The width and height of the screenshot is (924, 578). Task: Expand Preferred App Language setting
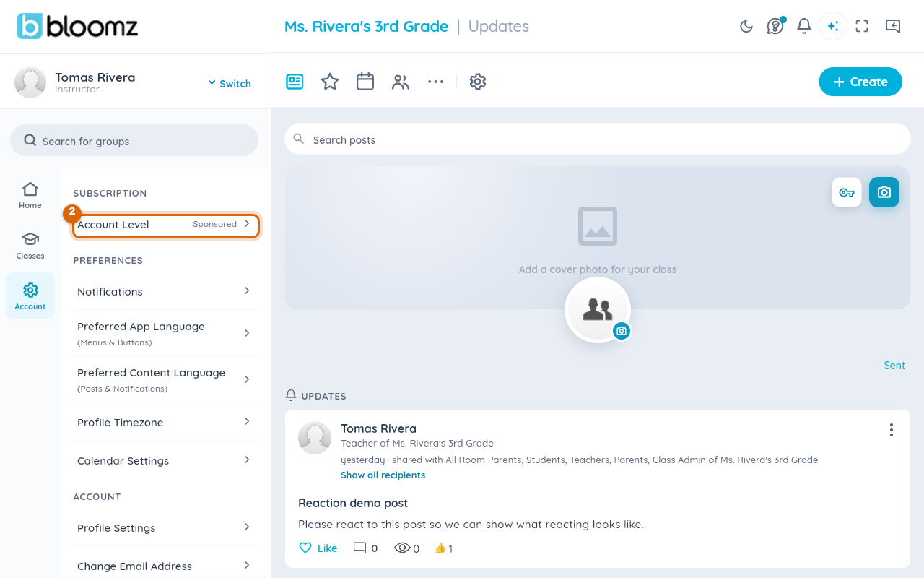click(x=165, y=333)
